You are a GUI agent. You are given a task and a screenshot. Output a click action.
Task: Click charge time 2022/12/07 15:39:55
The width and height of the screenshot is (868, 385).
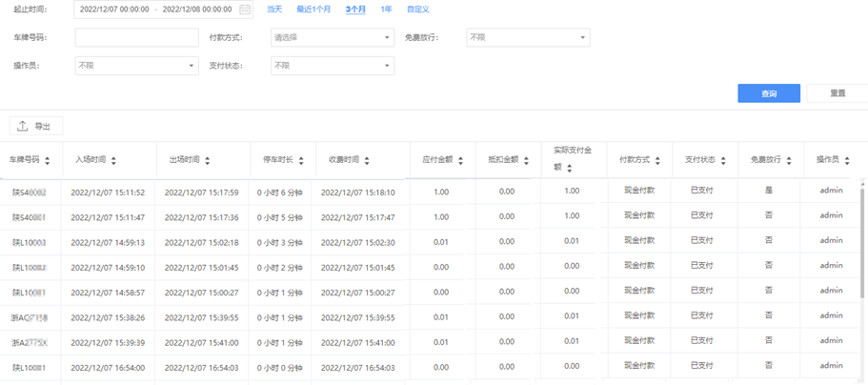click(358, 317)
